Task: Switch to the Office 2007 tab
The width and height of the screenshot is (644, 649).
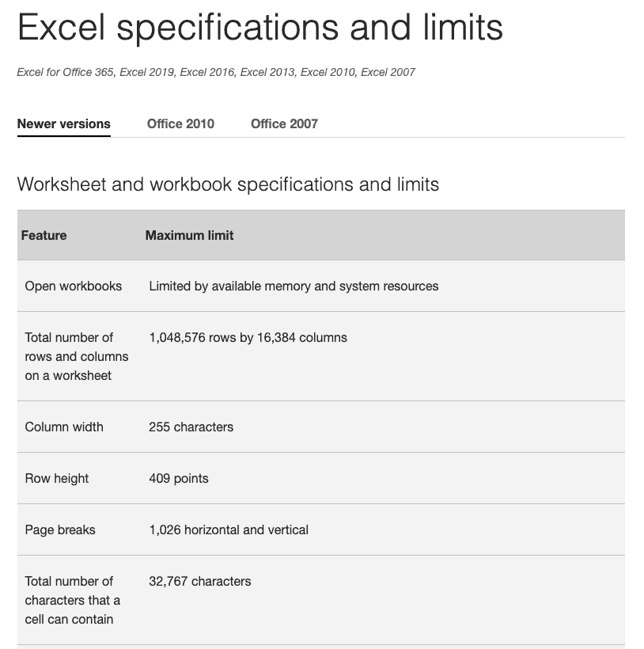Action: point(283,123)
